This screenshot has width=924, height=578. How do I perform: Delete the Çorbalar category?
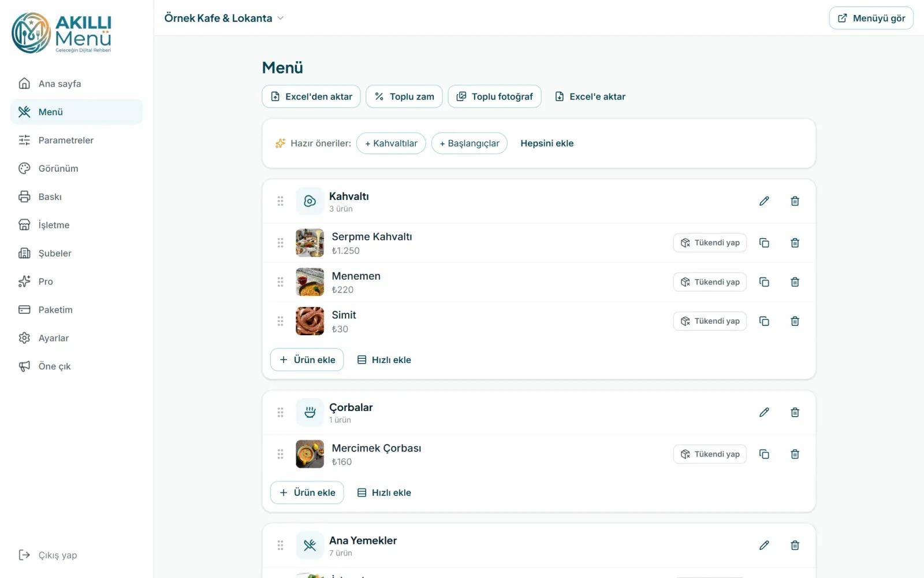tap(795, 412)
